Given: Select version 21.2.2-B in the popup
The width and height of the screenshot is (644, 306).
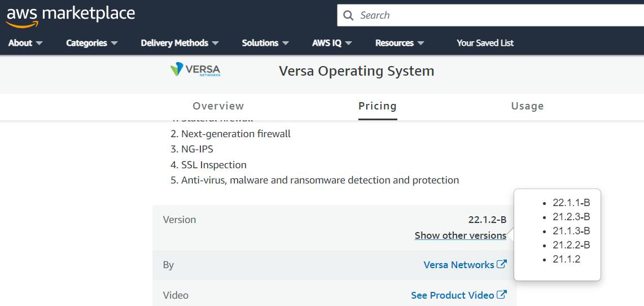Looking at the screenshot, I should pyautogui.click(x=571, y=245).
